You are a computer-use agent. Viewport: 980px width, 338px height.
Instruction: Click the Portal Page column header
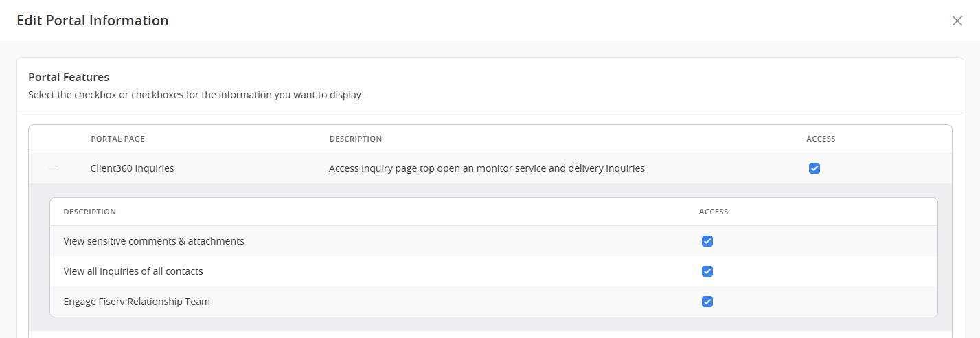click(x=117, y=139)
